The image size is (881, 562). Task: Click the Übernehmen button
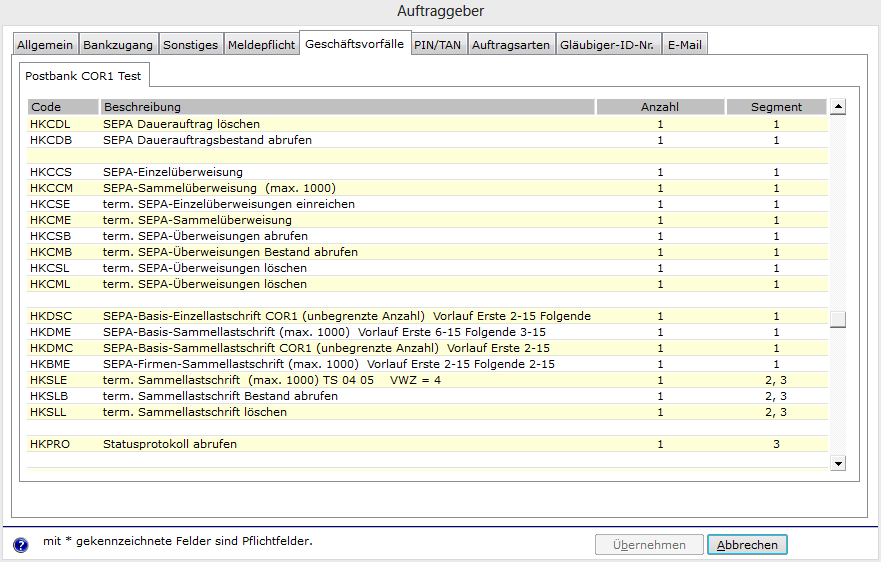coord(649,545)
